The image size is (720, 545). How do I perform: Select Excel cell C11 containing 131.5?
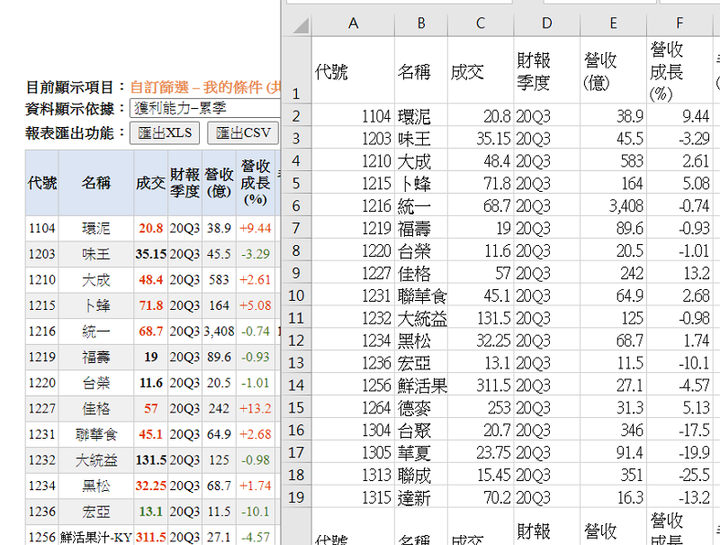click(x=480, y=318)
